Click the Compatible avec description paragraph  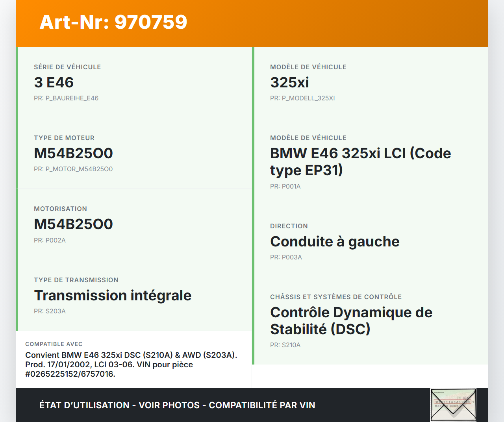point(131,365)
